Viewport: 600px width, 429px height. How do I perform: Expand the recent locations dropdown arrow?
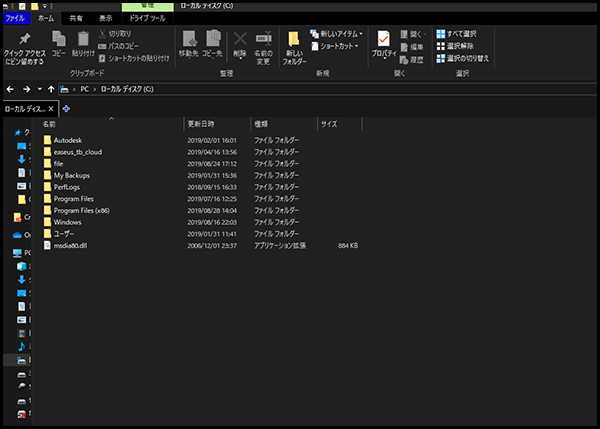point(39,89)
